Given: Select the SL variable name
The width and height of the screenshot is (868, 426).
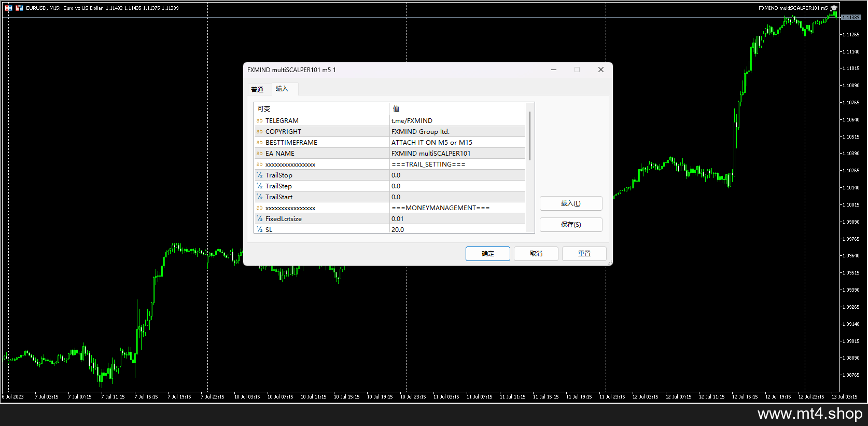Looking at the screenshot, I should tap(269, 229).
